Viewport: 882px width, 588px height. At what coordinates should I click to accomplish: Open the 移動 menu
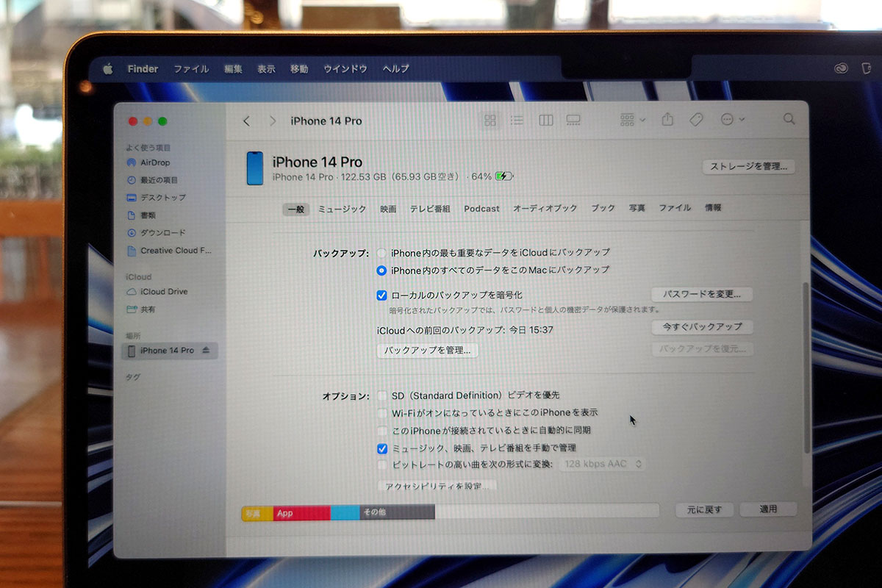click(x=299, y=69)
